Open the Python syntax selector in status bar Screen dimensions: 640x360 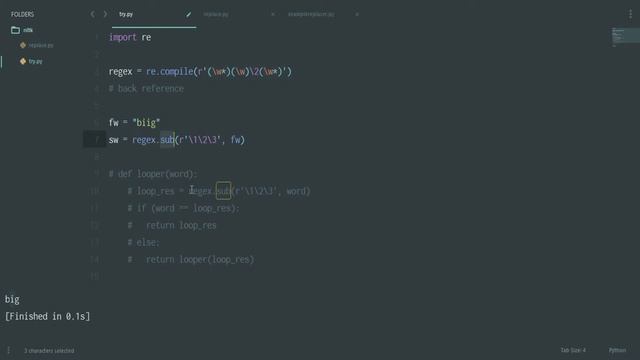[617, 350]
